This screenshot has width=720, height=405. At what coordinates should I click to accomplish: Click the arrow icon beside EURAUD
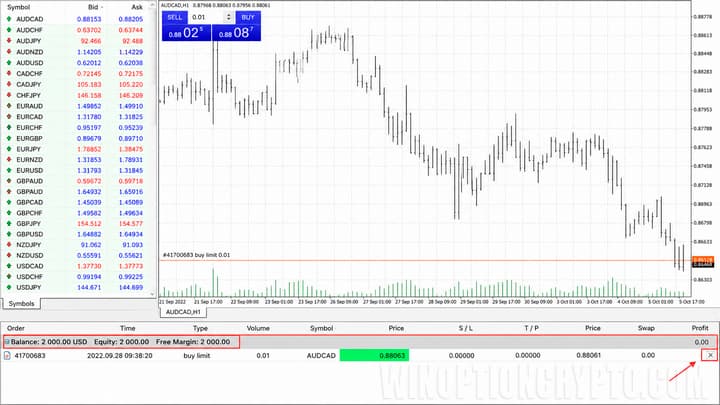[x=9, y=106]
